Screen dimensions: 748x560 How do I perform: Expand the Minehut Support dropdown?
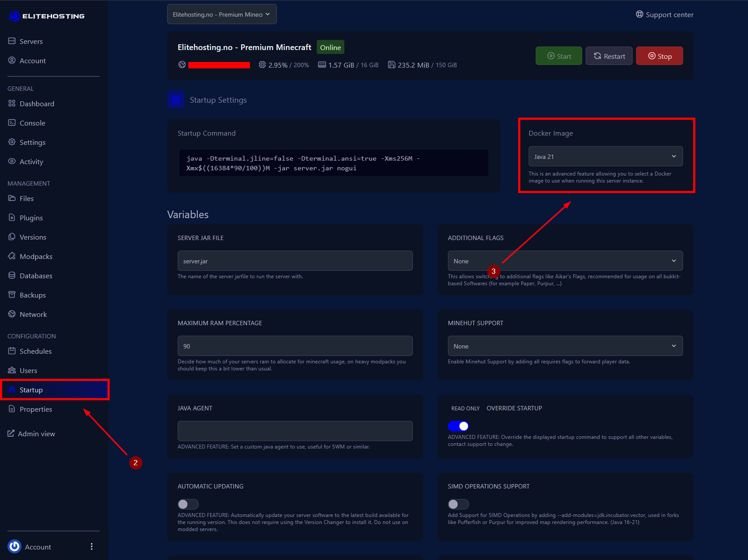565,346
